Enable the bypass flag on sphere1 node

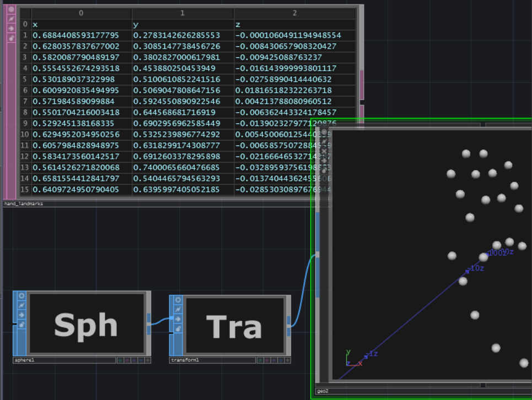(22, 305)
